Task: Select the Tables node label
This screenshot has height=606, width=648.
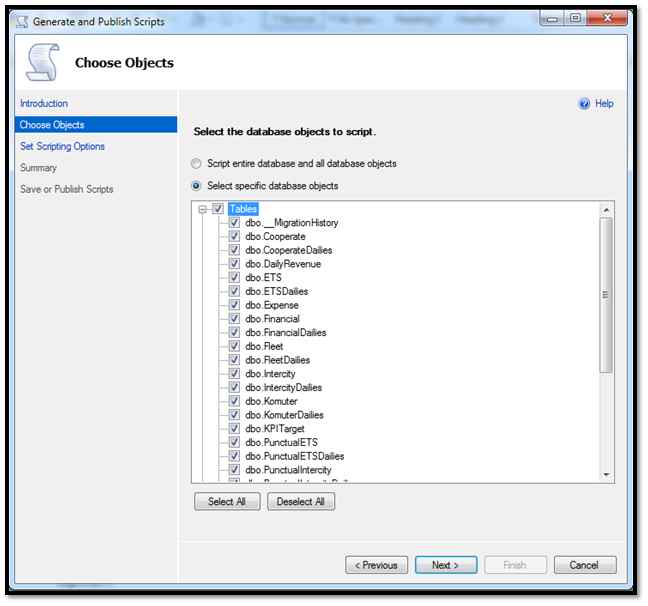Action: [243, 209]
